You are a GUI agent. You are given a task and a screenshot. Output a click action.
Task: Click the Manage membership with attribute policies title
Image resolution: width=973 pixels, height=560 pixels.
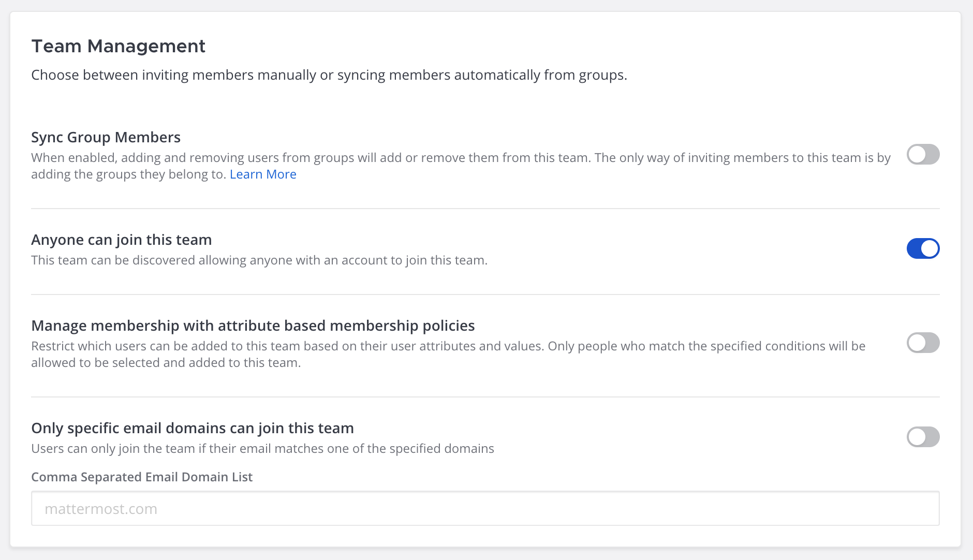(253, 326)
